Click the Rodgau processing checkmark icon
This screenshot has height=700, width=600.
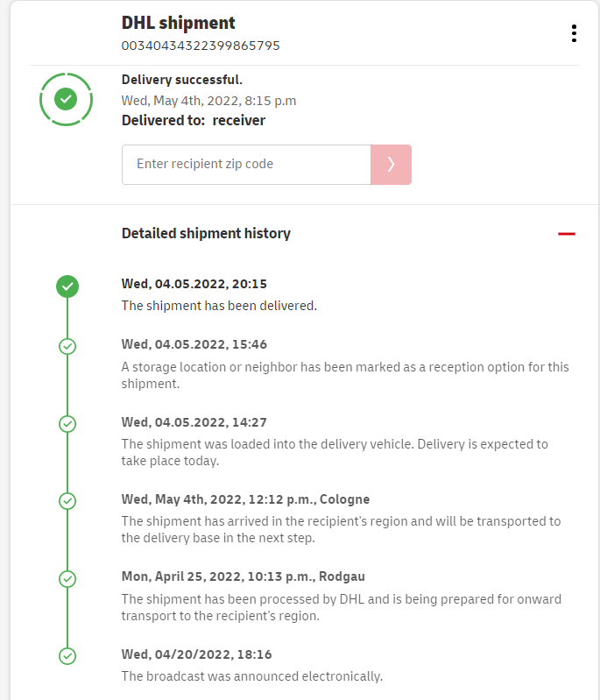pos(67,578)
